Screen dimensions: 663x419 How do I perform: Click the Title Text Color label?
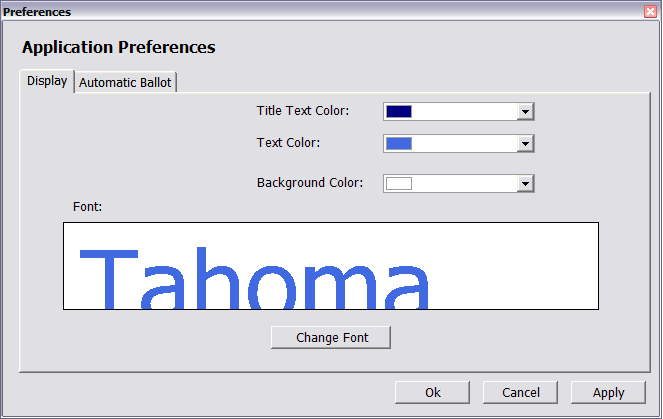(303, 110)
